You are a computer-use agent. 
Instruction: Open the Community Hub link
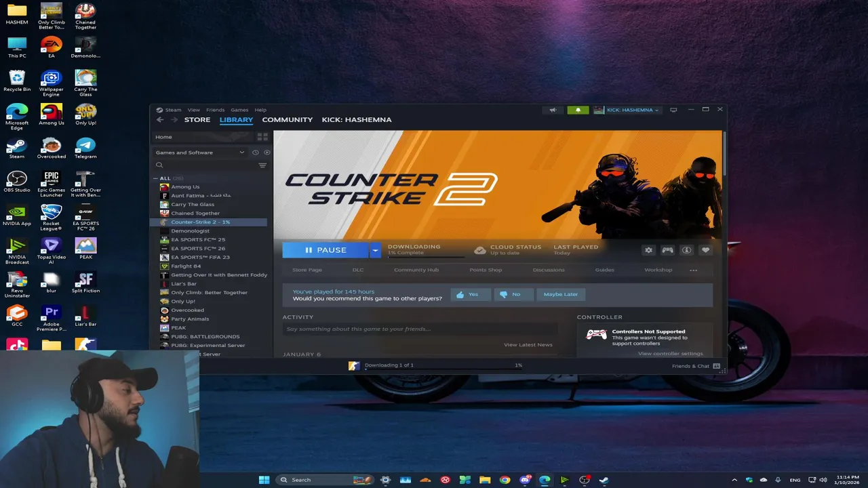coord(416,270)
